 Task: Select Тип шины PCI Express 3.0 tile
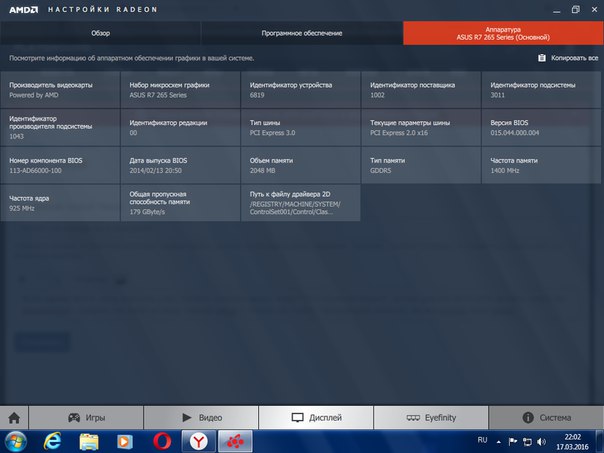point(301,128)
